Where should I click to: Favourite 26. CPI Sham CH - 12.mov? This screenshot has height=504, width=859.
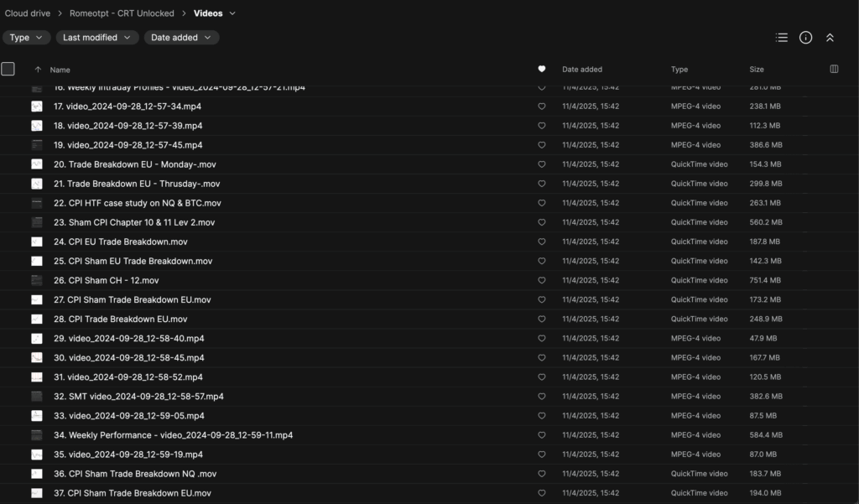542,280
